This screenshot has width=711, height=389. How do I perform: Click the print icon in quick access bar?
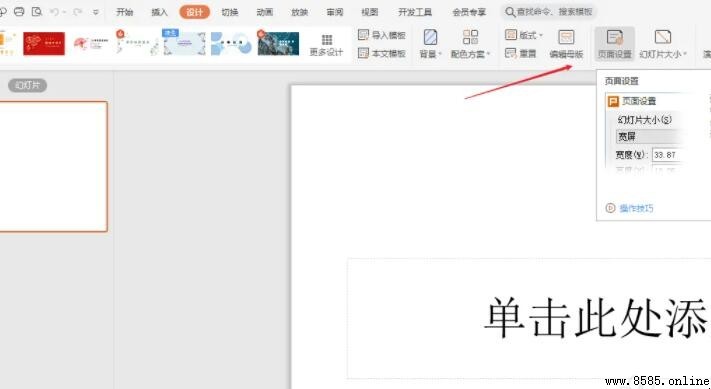click(x=19, y=12)
